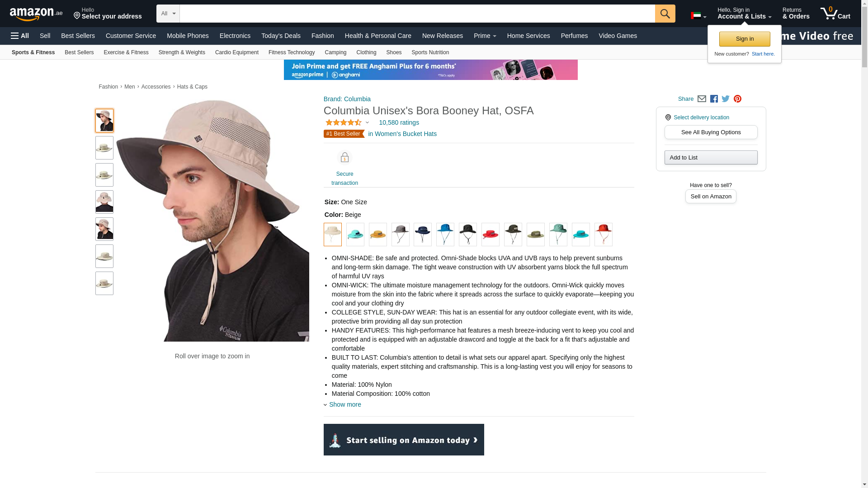
Task: Share product on Pinterest
Action: pyautogui.click(x=737, y=99)
